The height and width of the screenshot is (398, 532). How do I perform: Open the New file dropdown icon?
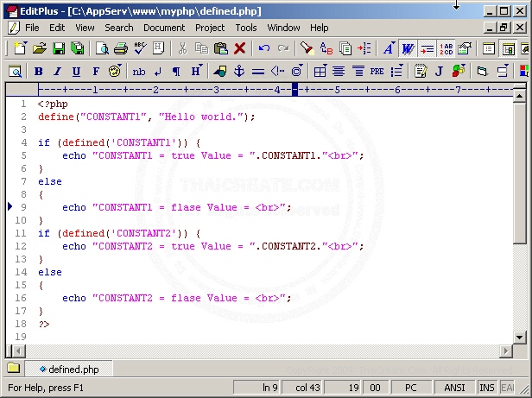[19, 49]
